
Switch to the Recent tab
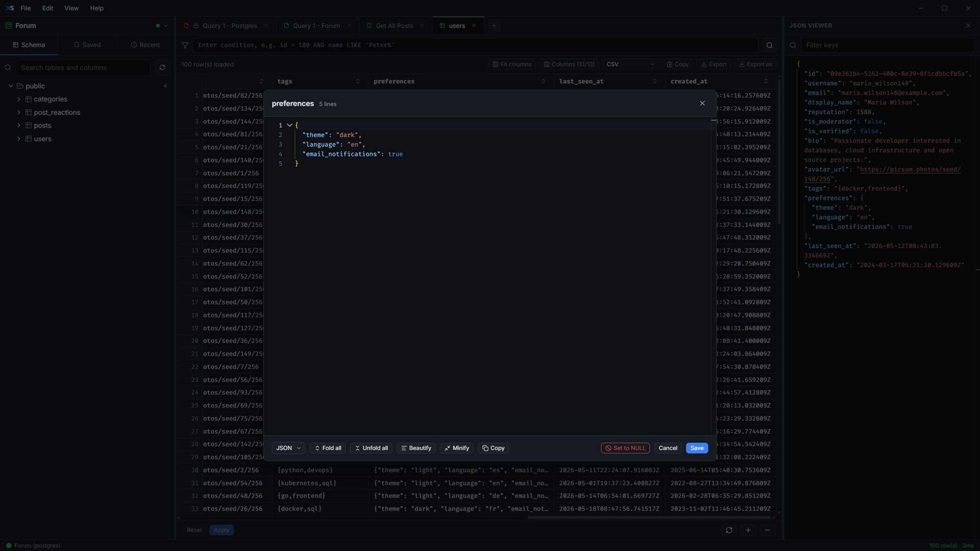click(145, 45)
